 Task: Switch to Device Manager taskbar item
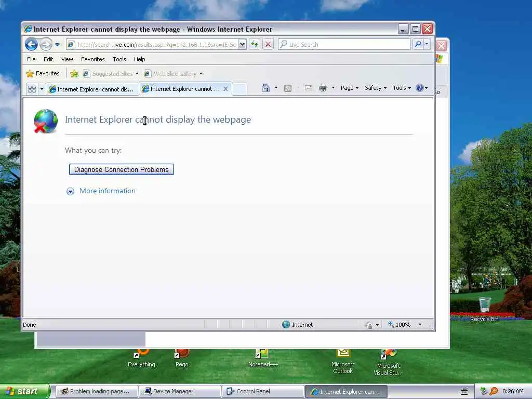(x=180, y=391)
